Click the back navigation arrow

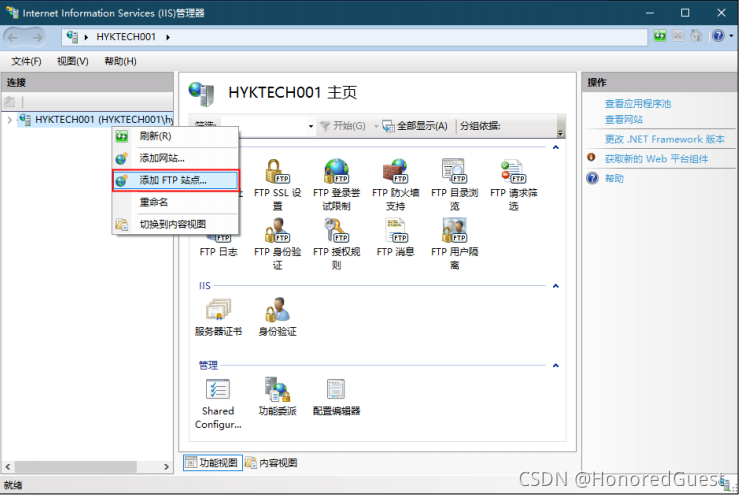[13, 37]
